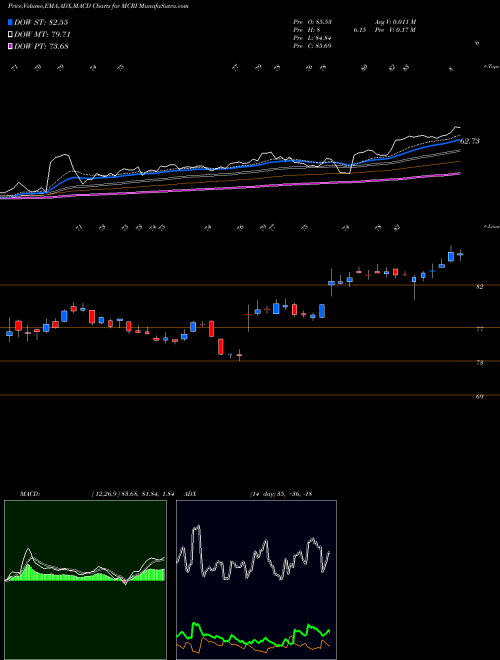Click the Pre L previous low value
500x660 pixels.
click(324, 38)
